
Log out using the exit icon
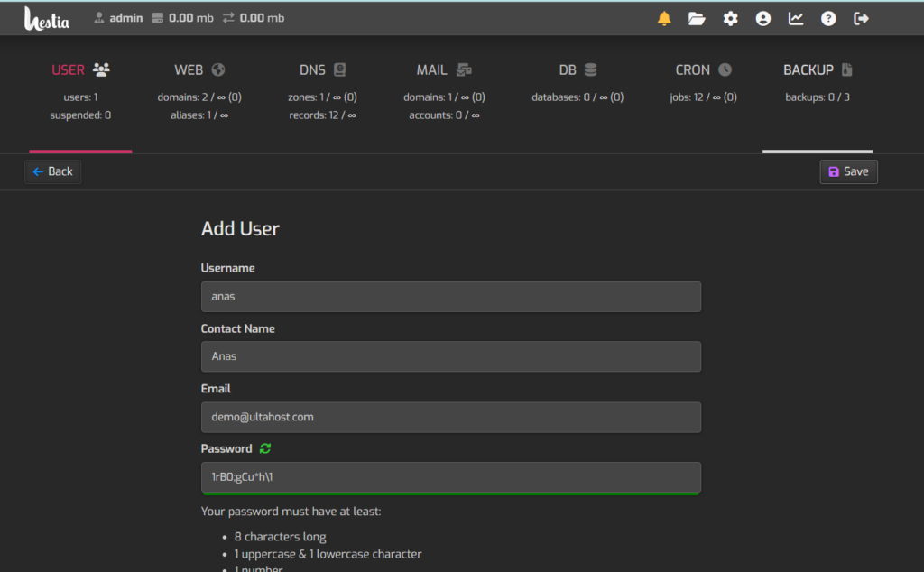click(861, 19)
